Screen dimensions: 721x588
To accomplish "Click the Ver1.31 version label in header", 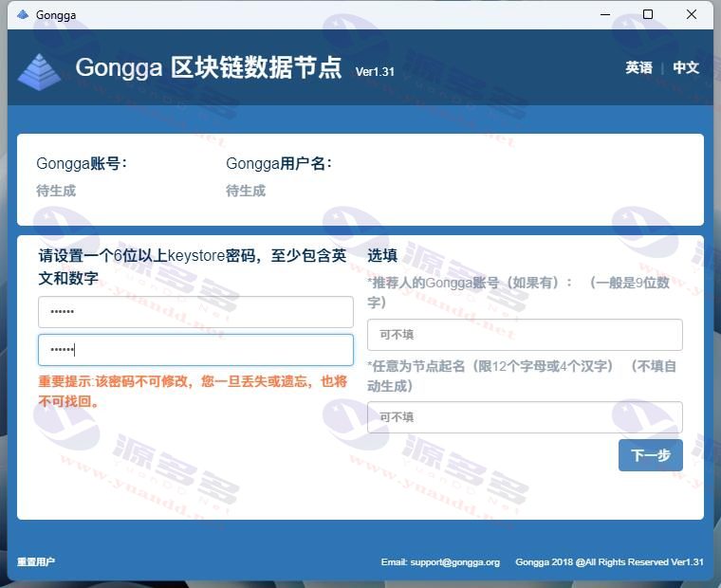I will 375,72.
